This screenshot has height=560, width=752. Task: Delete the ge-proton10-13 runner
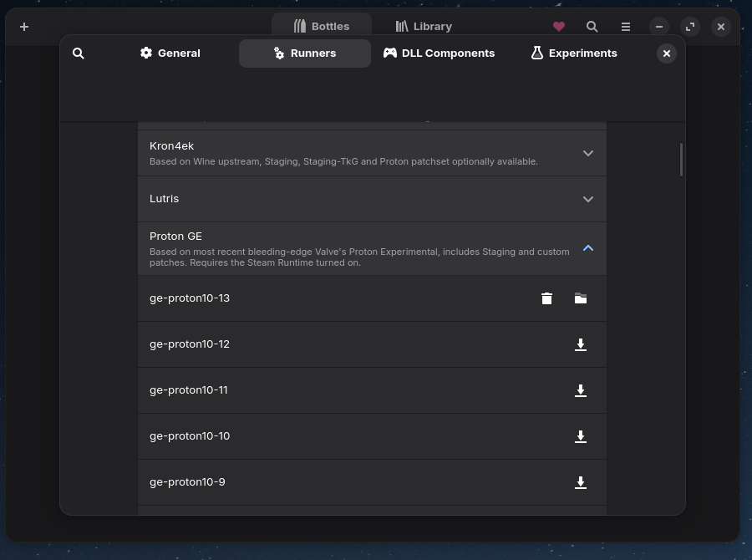pyautogui.click(x=546, y=298)
